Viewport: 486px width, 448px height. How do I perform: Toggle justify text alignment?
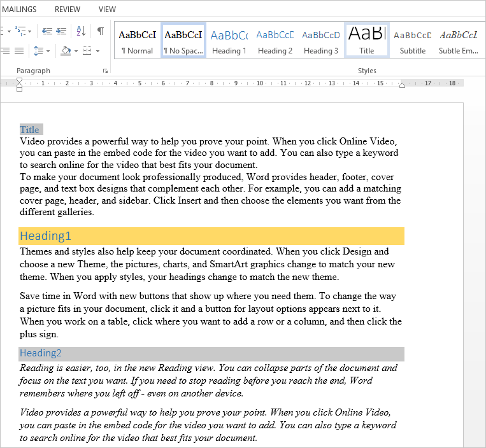(x=19, y=51)
